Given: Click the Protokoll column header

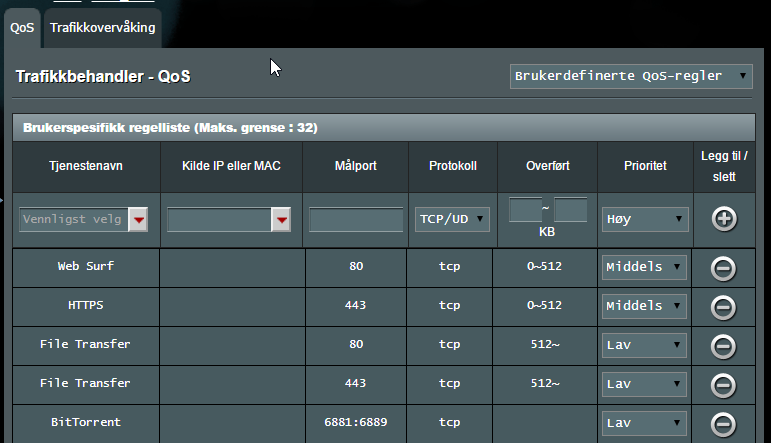Looking at the screenshot, I should (453, 166).
